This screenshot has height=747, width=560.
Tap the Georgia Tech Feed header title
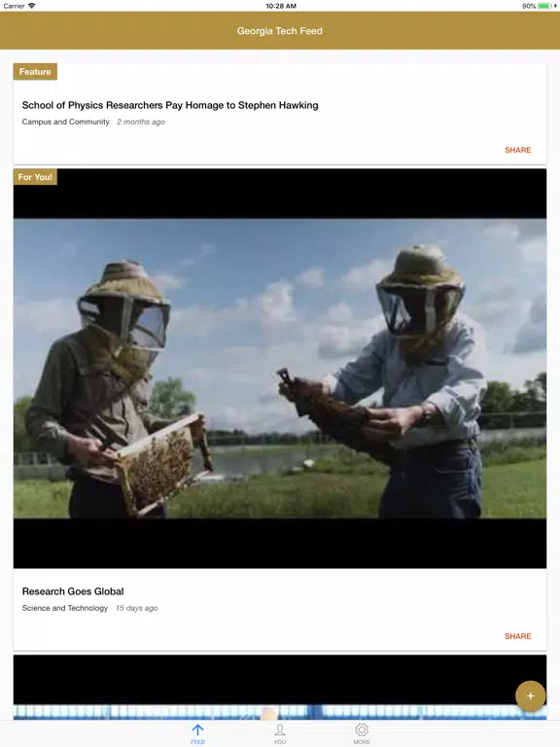pos(280,31)
